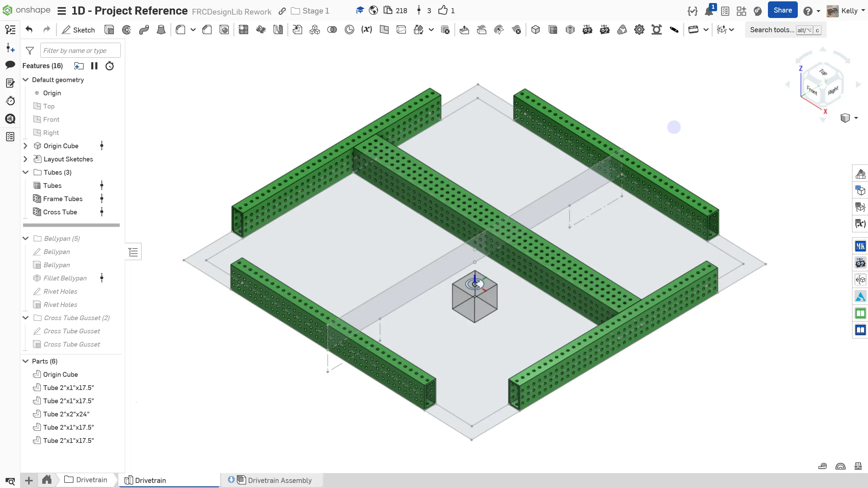Open the Sketch tool
The image size is (868, 488).
pyautogui.click(x=78, y=30)
